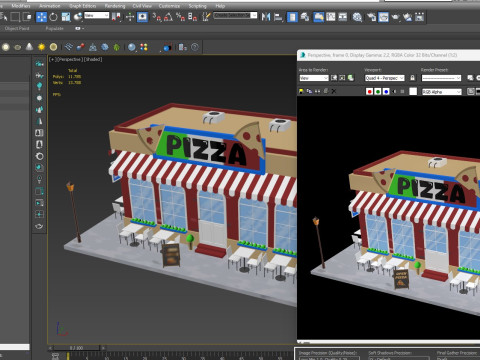
Task: Choose the Rectangular Selection Region tool
Action: pos(15,17)
